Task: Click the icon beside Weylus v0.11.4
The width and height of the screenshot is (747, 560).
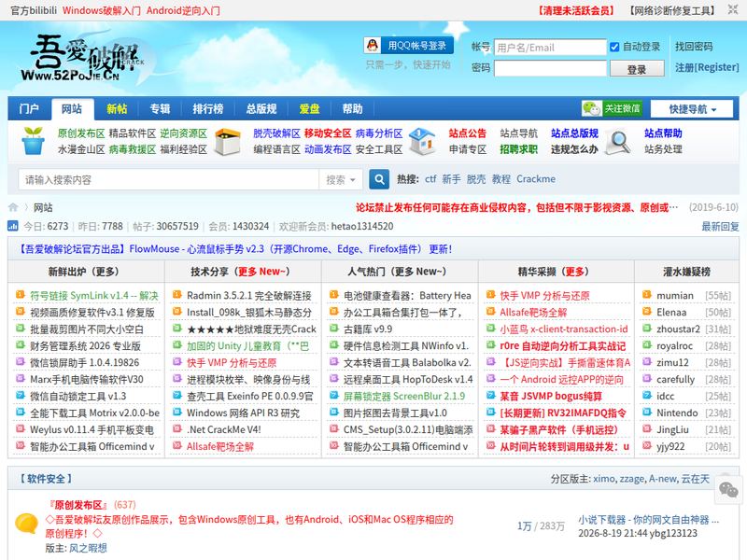Action: click(21, 429)
